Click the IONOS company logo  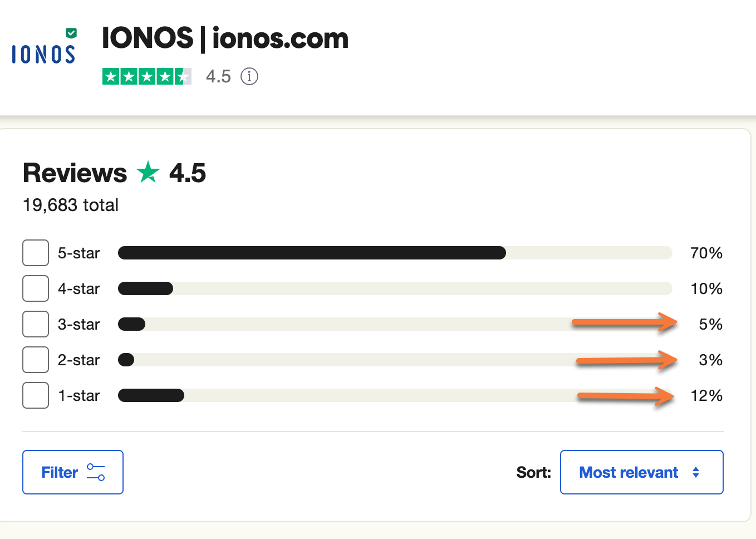click(42, 54)
